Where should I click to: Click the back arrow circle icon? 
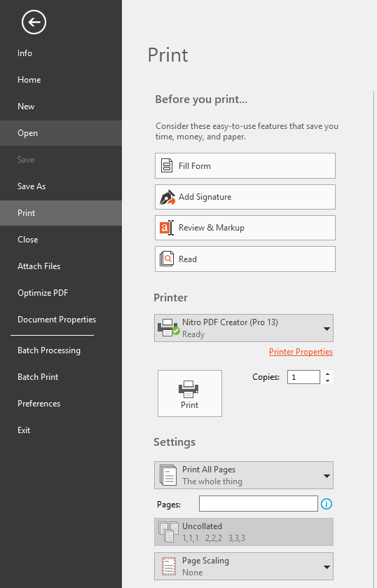click(34, 22)
